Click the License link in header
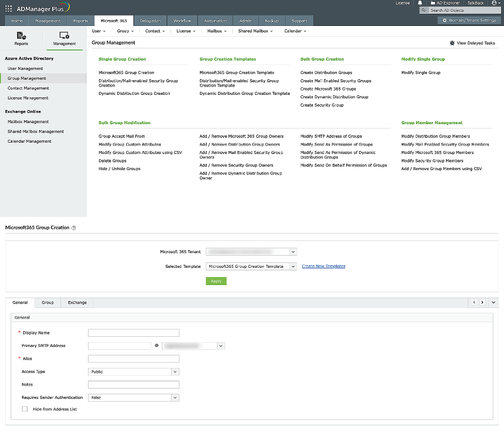Screen dimensions: 504x434 pos(402,3)
